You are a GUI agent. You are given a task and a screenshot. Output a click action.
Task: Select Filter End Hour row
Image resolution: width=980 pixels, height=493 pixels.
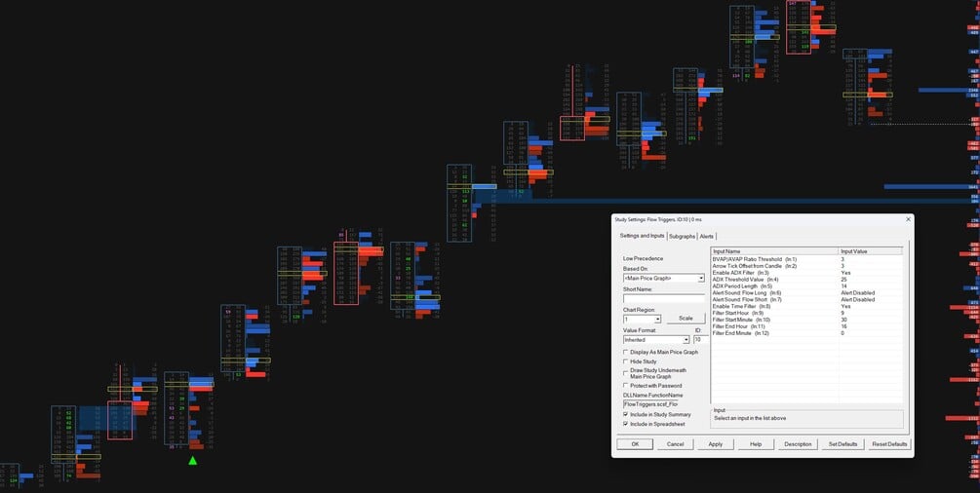point(806,326)
